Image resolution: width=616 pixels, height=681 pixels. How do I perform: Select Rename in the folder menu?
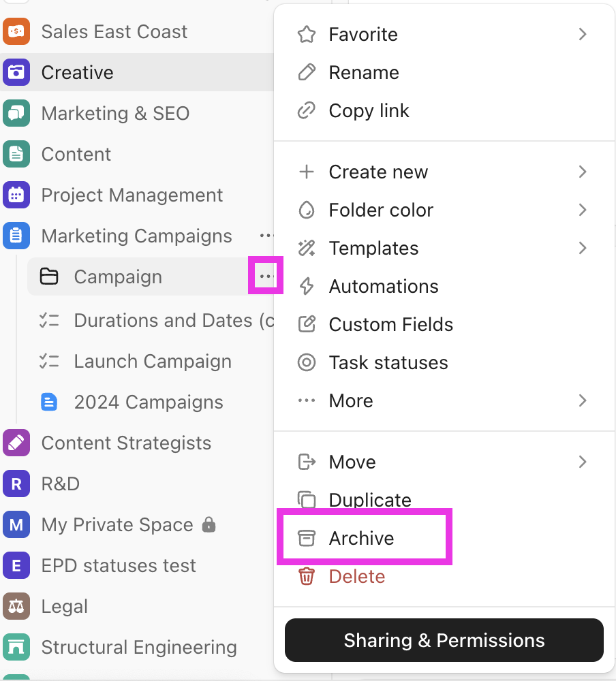363,73
